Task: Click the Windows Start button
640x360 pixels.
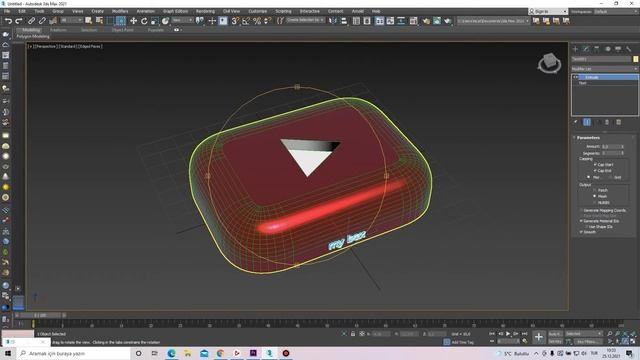Action: click(8, 353)
